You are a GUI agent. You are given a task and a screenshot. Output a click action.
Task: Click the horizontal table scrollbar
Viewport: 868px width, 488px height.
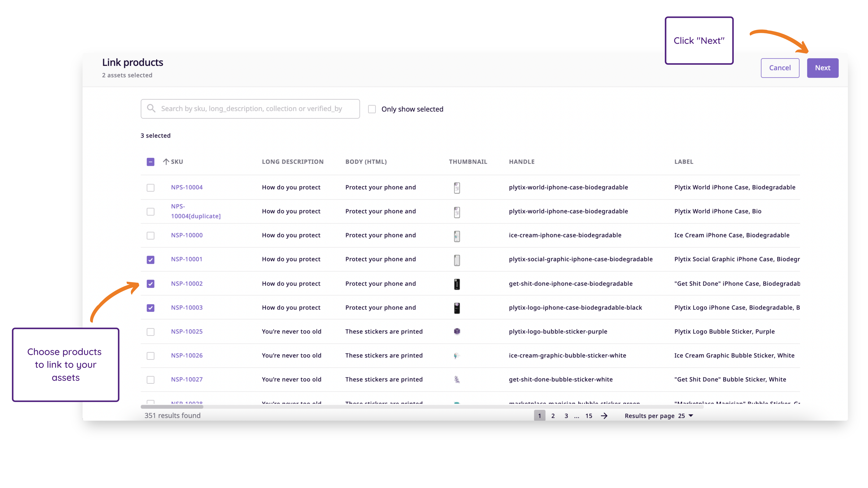tap(172, 407)
